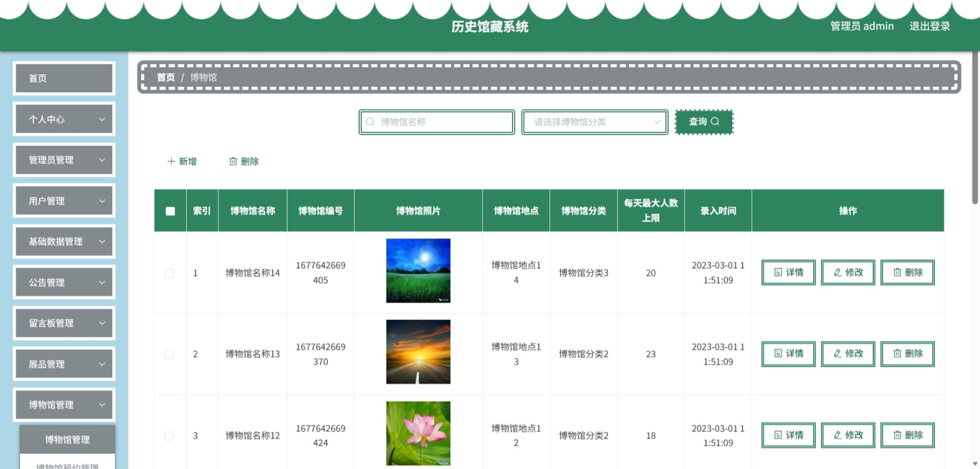Toggle the select-all checkbox in table header

tap(170, 211)
